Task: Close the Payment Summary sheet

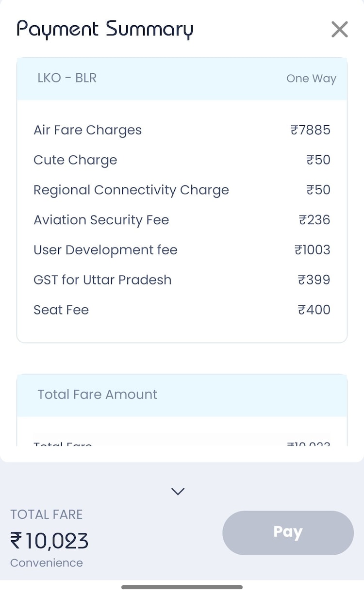Action: (339, 30)
